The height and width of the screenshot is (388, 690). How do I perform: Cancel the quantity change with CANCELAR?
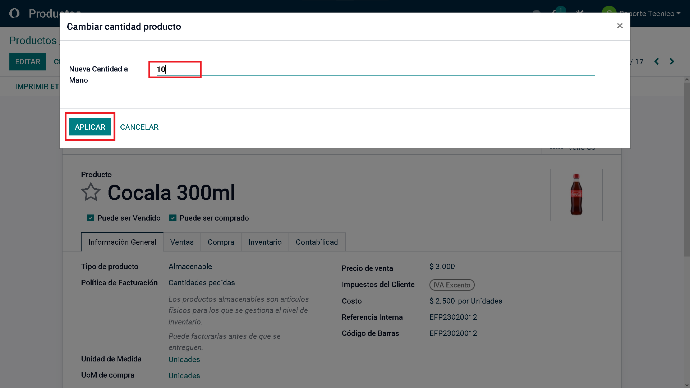(139, 127)
